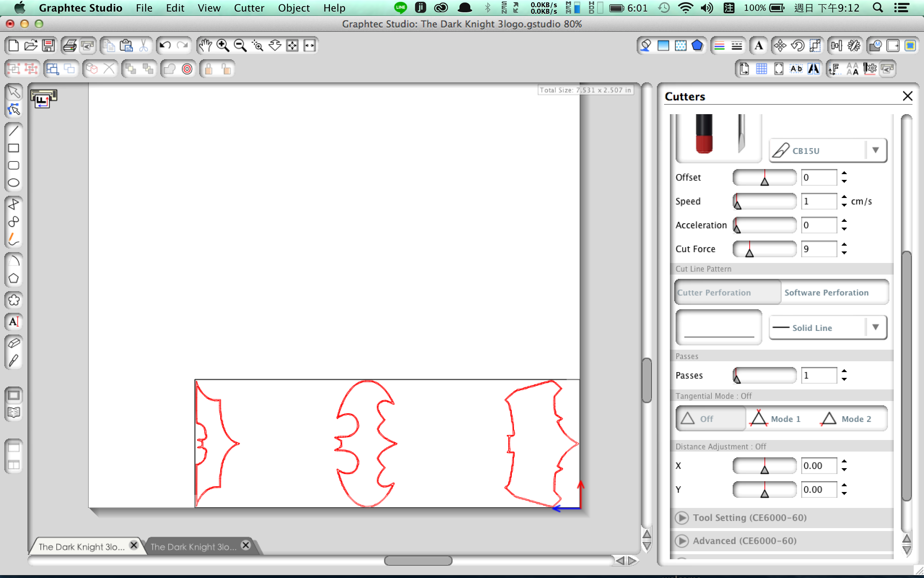924x578 pixels.
Task: Adjust the Speed slider
Action: (764, 201)
